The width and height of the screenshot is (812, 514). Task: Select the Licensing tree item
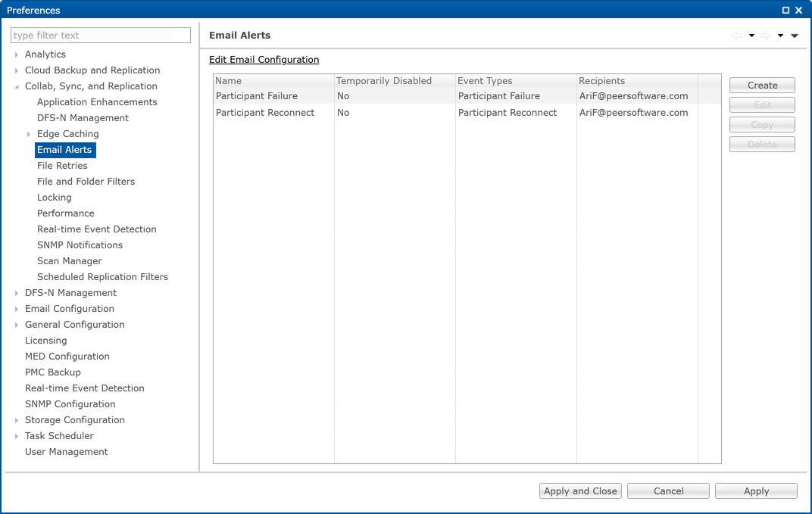[x=46, y=341]
